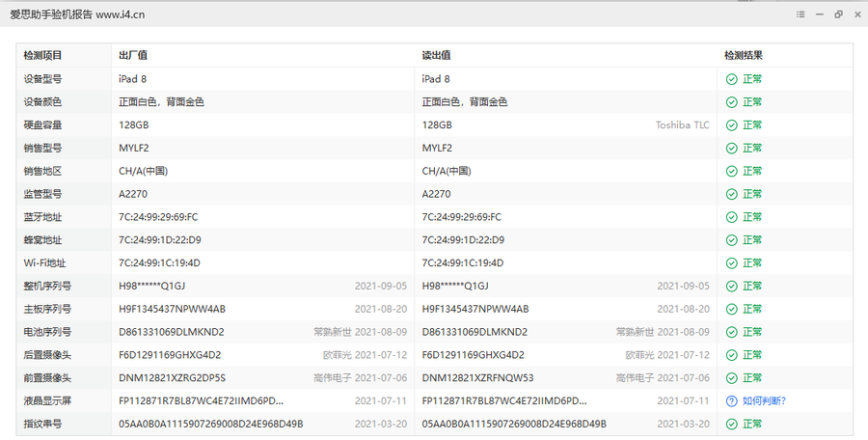Click green check icon in 监管型号 row
The image size is (868, 440).
(x=731, y=194)
